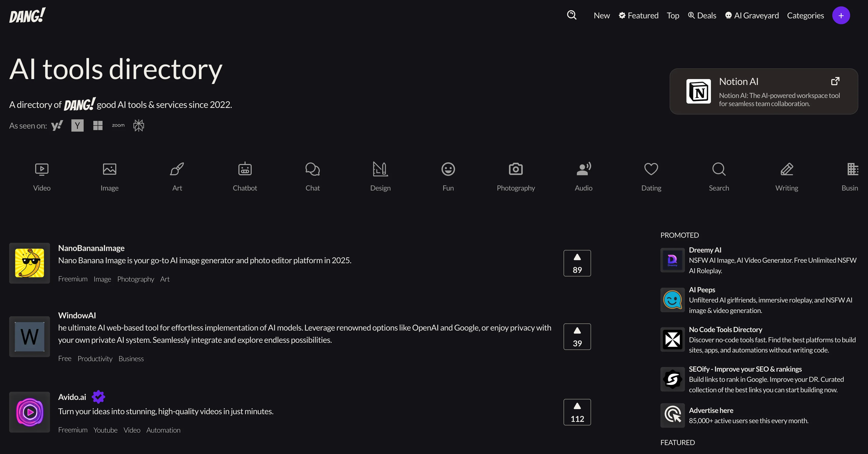
Task: Open the AI Graveyard menu item
Action: [x=752, y=16]
